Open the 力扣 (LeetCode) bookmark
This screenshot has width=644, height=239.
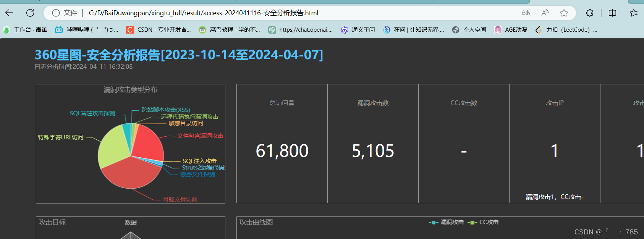(566, 30)
